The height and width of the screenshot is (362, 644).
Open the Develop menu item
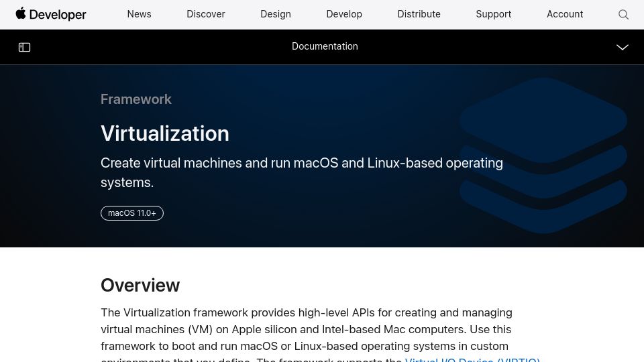(344, 14)
